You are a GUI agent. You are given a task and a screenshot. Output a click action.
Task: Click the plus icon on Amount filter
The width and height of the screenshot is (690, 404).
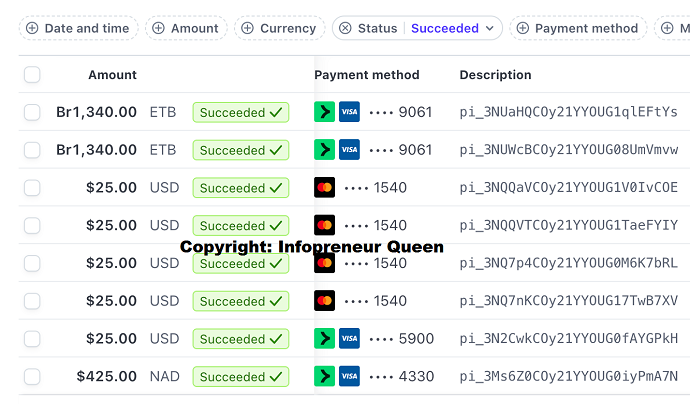[158, 28]
